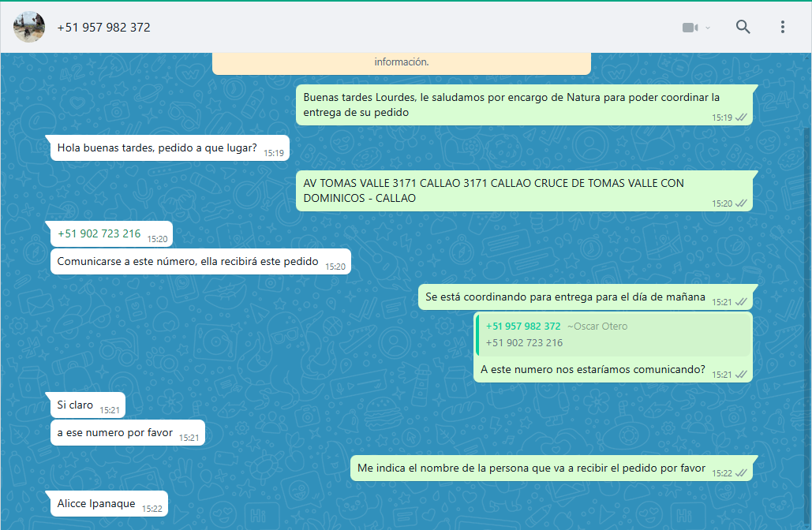Click the 'Comunicarse a este número' message
Screen dimensions: 812x530
(188, 261)
